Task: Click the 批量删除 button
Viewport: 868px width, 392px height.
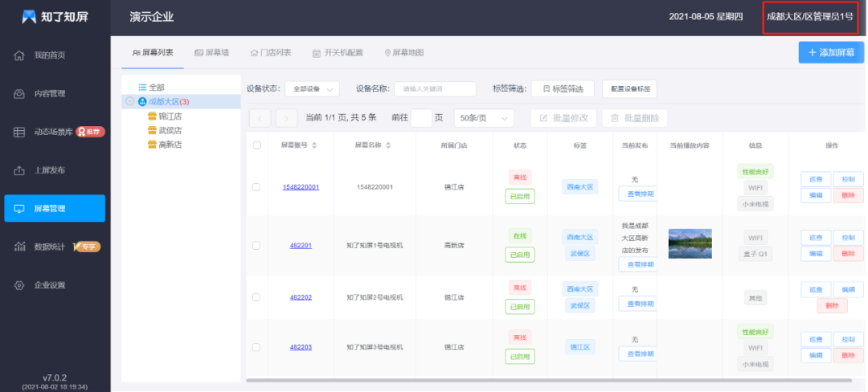Action: [634, 118]
